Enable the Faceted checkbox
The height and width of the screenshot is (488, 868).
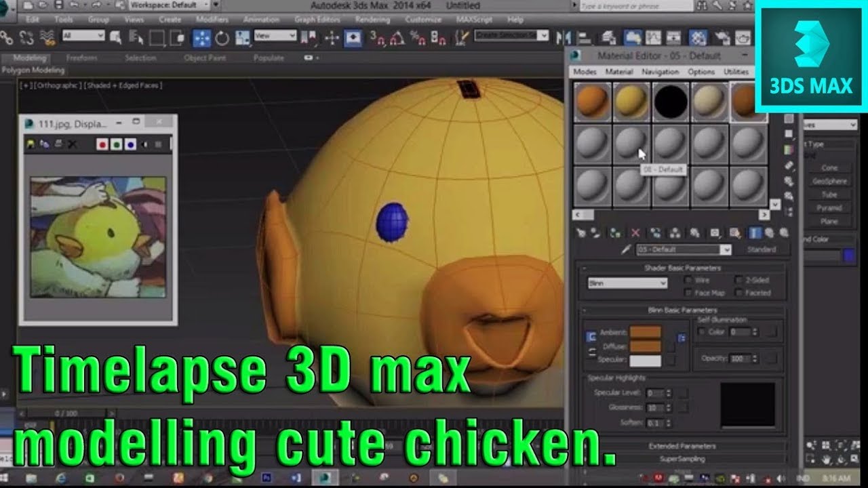738,293
